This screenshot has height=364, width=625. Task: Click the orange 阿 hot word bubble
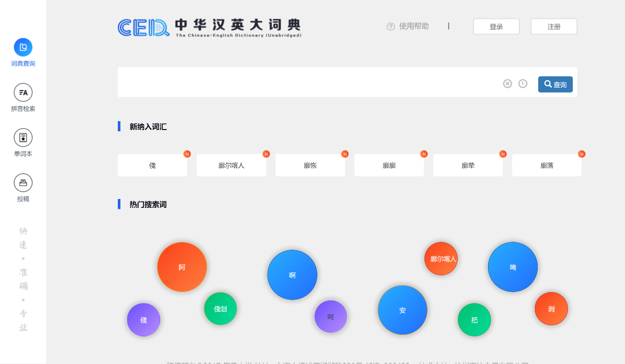pos(182,267)
